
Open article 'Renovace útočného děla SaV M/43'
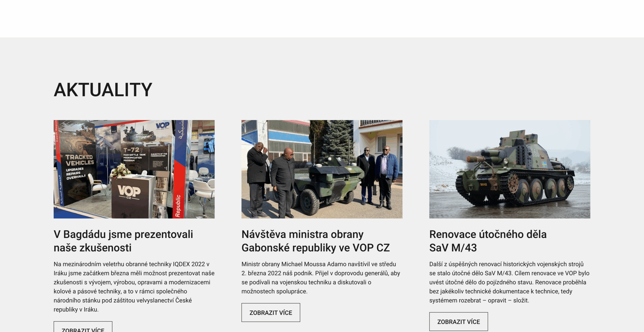[x=488, y=241]
